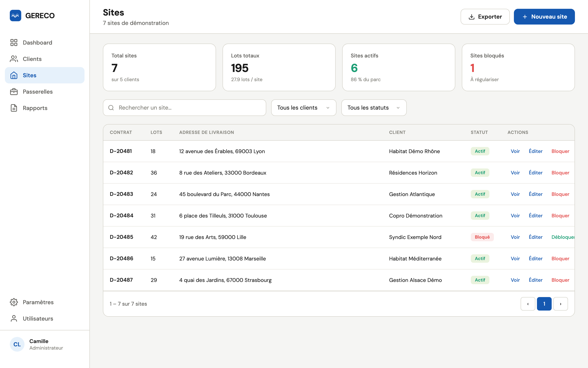Click the Utilisateurs person icon
The width and height of the screenshot is (588, 368).
(14, 318)
